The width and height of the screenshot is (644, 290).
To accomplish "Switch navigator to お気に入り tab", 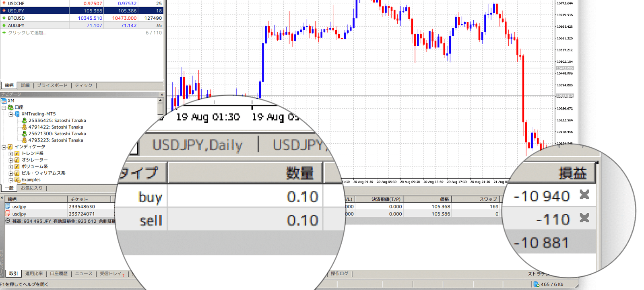I will [x=32, y=188].
